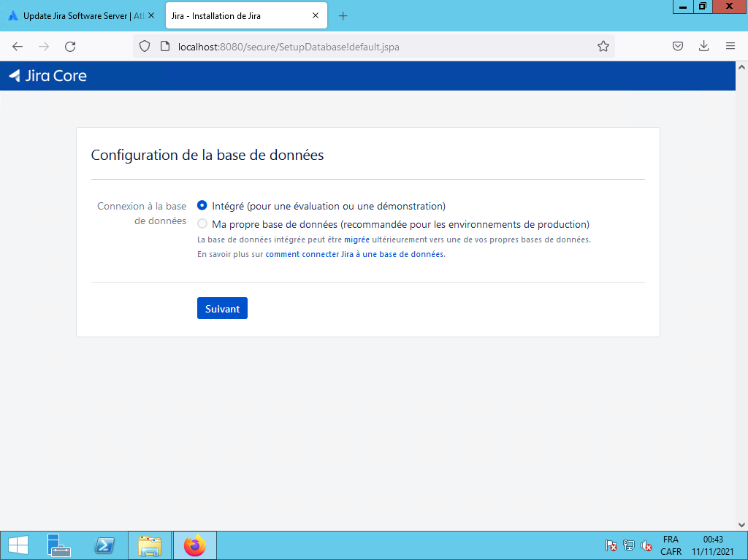
Task: Open comment connecter Jira à une base link
Action: (354, 254)
